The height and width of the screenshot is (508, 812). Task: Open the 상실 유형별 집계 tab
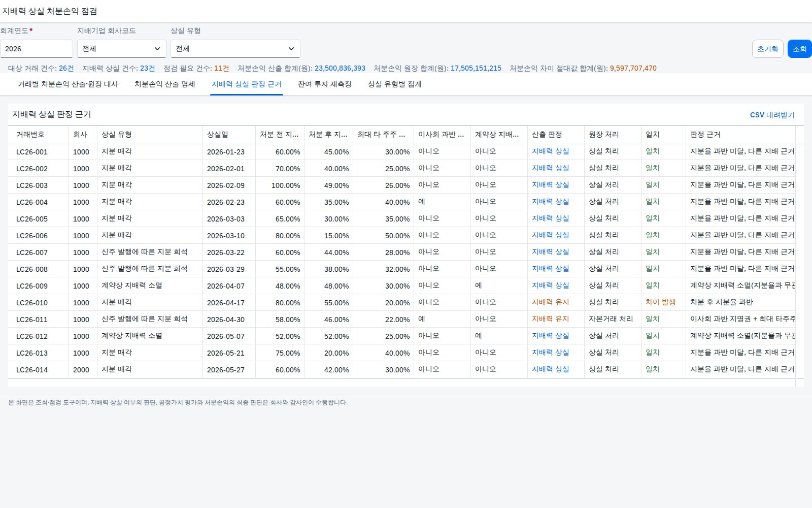click(x=395, y=84)
